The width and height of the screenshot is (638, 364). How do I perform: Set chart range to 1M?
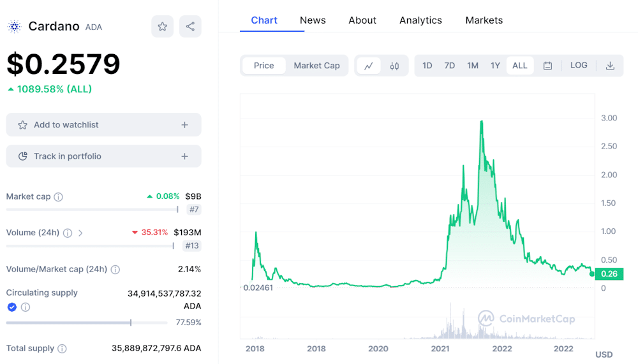[473, 66]
